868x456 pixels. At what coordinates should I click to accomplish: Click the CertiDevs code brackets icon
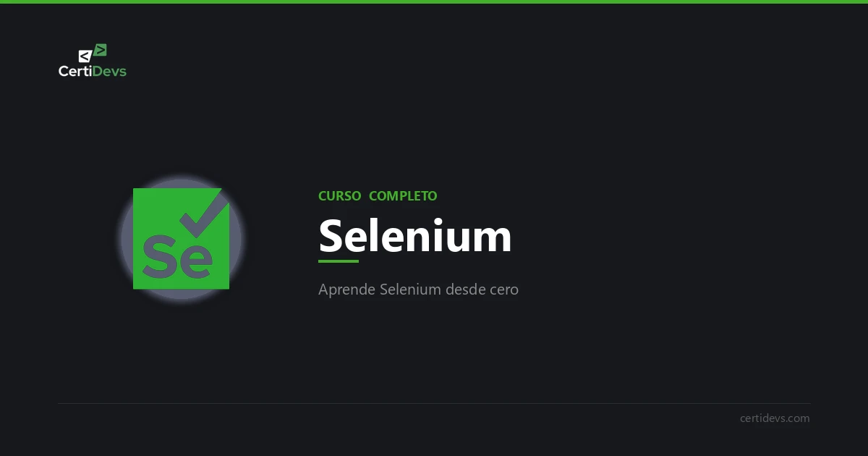[x=93, y=53]
